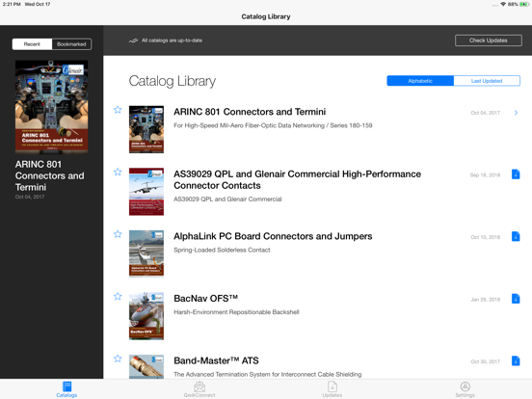Select 'ARINC 801 Connectors and Termini' list title
532x399 pixels.
250,112
